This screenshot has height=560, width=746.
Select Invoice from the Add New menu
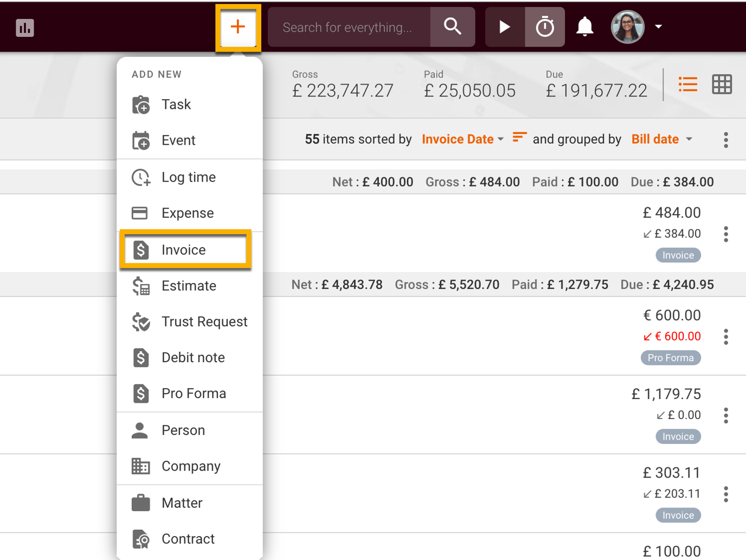(x=184, y=249)
